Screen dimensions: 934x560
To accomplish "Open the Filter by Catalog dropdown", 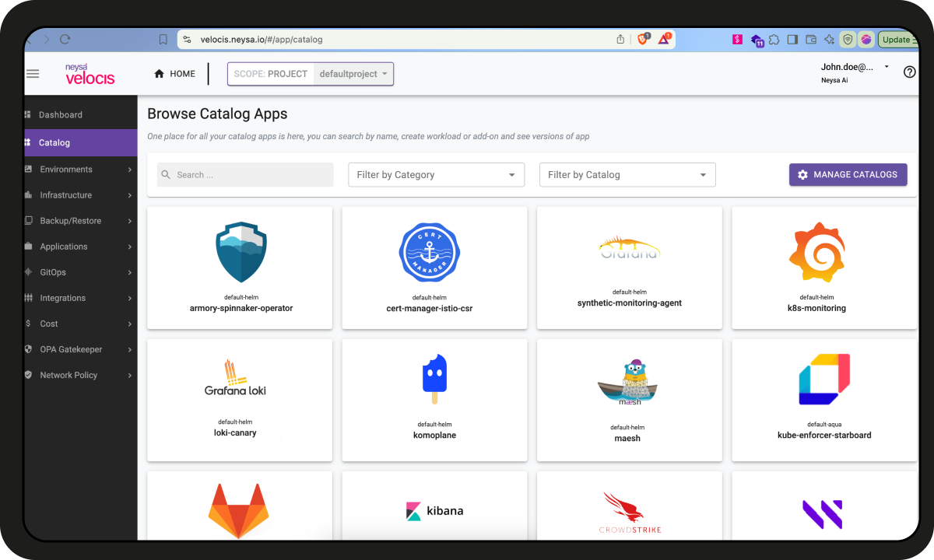I will (627, 175).
